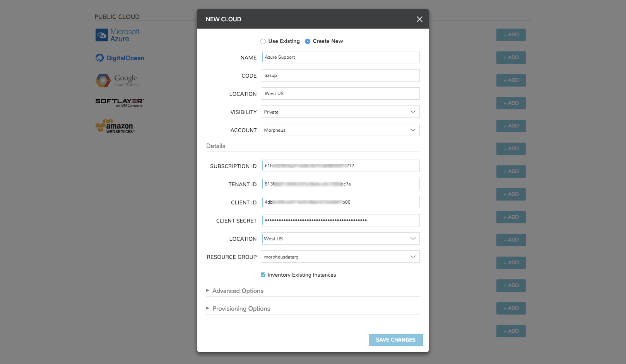This screenshot has height=364, width=626.
Task: Open the Resource Group dropdown
Action: (x=340, y=257)
